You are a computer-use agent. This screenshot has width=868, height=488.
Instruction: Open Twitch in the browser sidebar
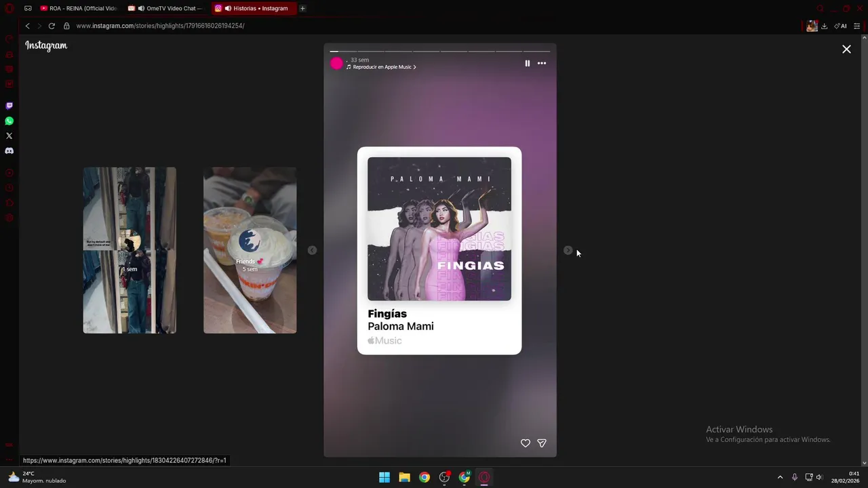9,106
